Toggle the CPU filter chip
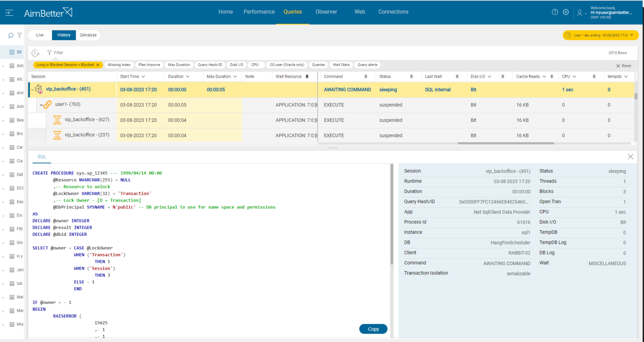Viewport: 644px width, 342px height. [255, 65]
